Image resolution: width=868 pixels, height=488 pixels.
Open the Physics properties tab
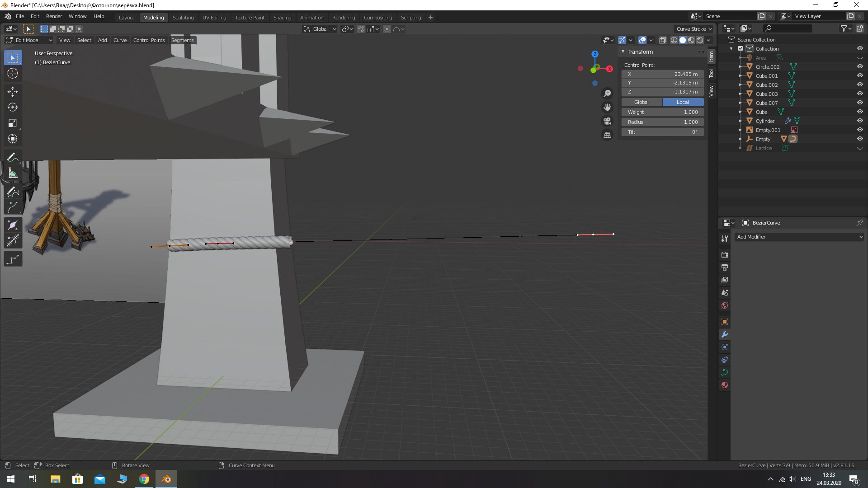725,347
